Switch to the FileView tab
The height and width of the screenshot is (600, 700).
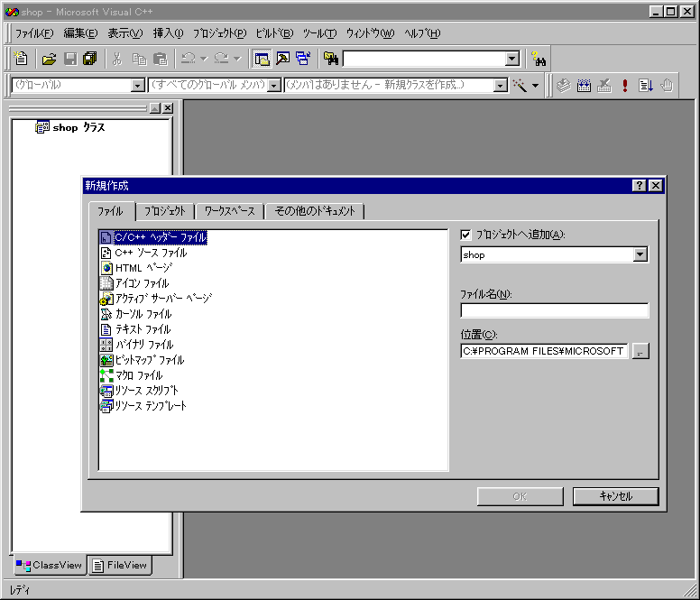coord(120,565)
